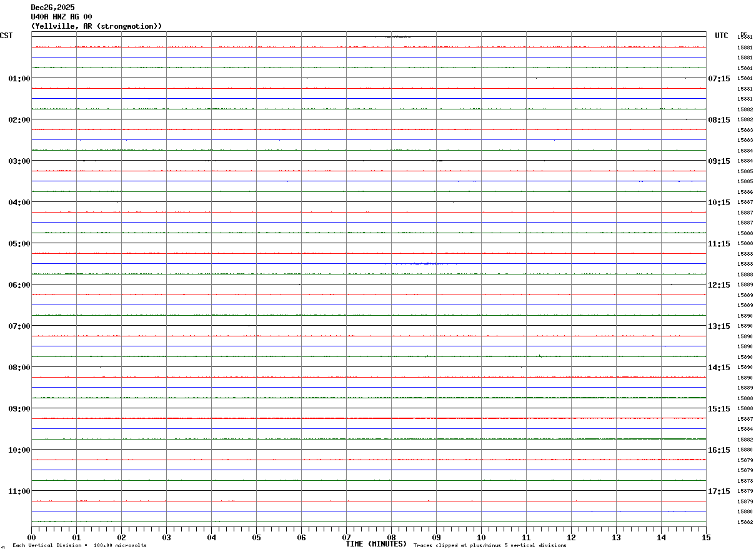756x554 pixels.
Task: Click minute tick label 06 on x-axis
Action: (x=302, y=538)
